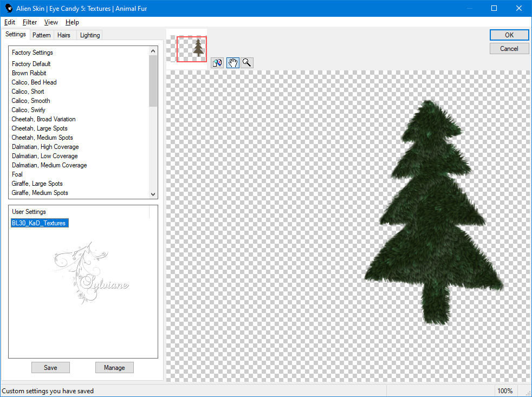
Task: Select the Dalmatian, Medium Coverage preset
Action: pyautogui.click(x=49, y=165)
